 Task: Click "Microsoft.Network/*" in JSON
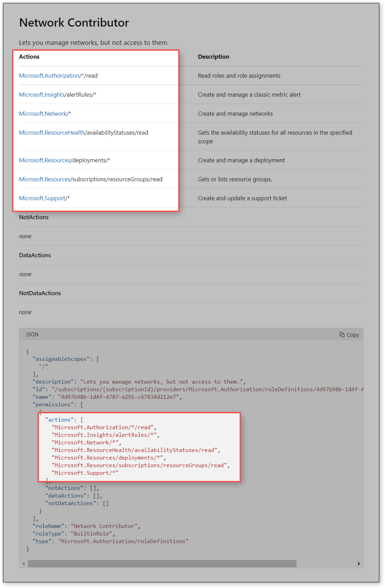pyautogui.click(x=85, y=443)
